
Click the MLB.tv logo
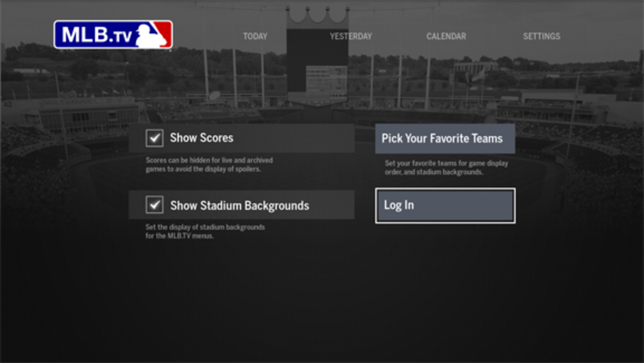coord(114,35)
